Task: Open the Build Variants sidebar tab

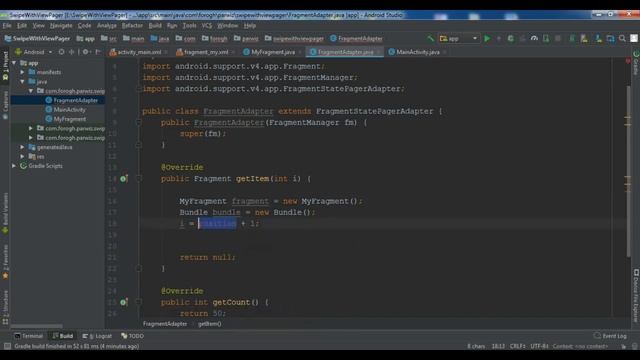Action: pos(5,212)
